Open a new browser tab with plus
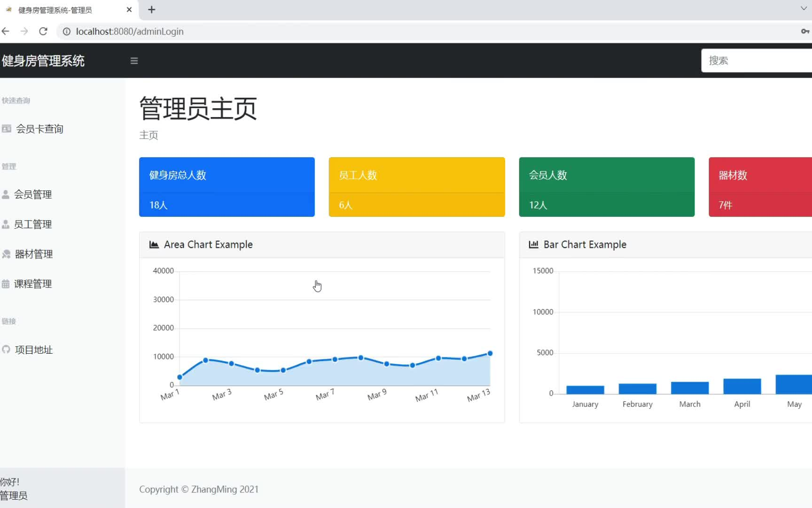Screen dimensions: 812x508 151,10
